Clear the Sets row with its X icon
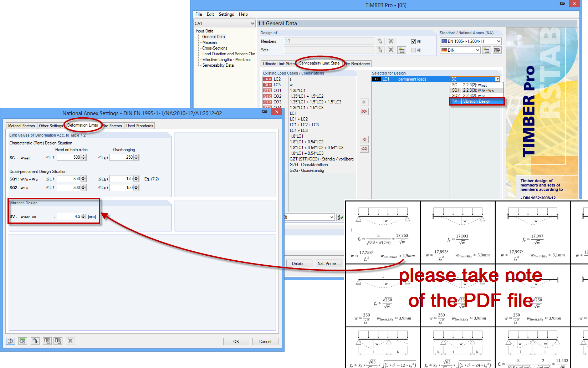The image size is (588, 368). [x=391, y=50]
